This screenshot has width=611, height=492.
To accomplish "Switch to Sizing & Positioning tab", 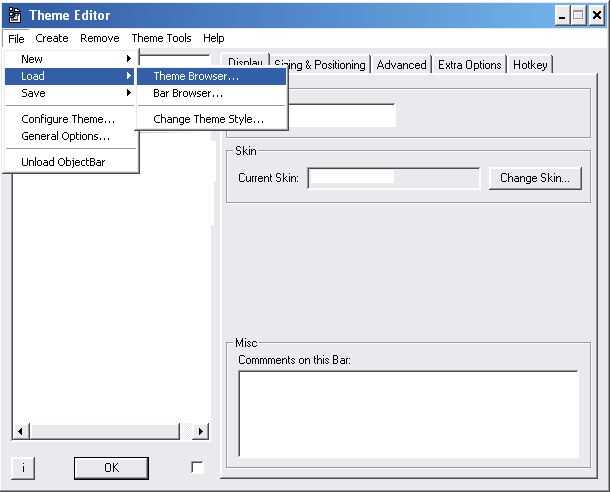I will (x=320, y=65).
